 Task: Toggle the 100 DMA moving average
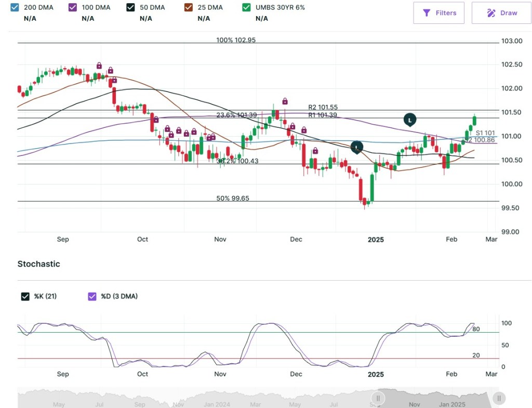click(x=73, y=7)
